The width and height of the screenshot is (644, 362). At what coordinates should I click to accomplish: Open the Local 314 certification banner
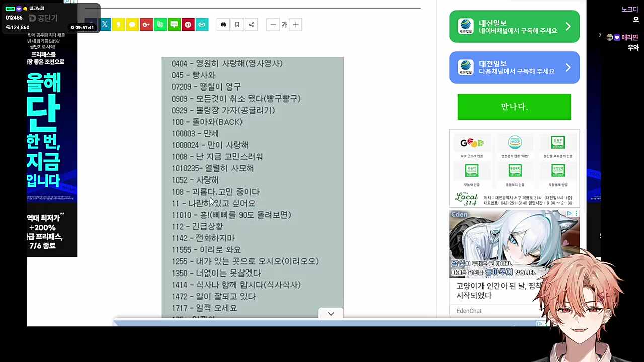pos(514,168)
